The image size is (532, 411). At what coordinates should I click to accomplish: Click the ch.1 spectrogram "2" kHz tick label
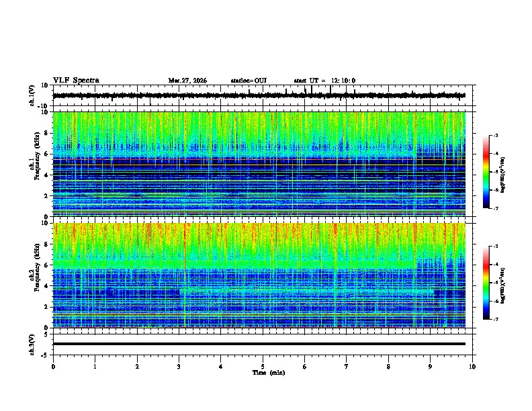point(46,195)
